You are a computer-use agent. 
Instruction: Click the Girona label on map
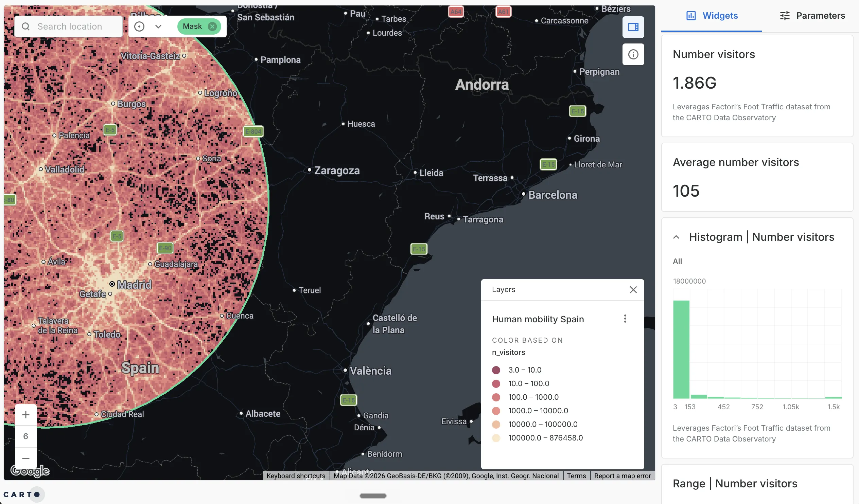[x=586, y=139]
